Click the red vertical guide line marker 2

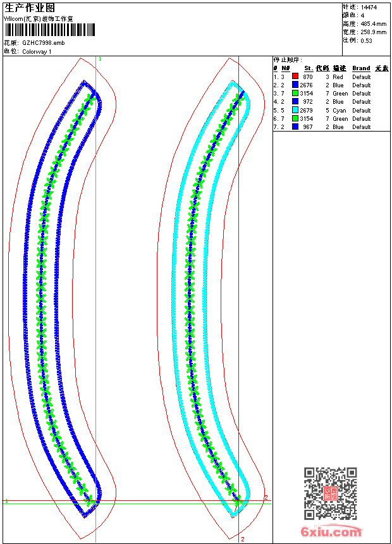(x=243, y=539)
